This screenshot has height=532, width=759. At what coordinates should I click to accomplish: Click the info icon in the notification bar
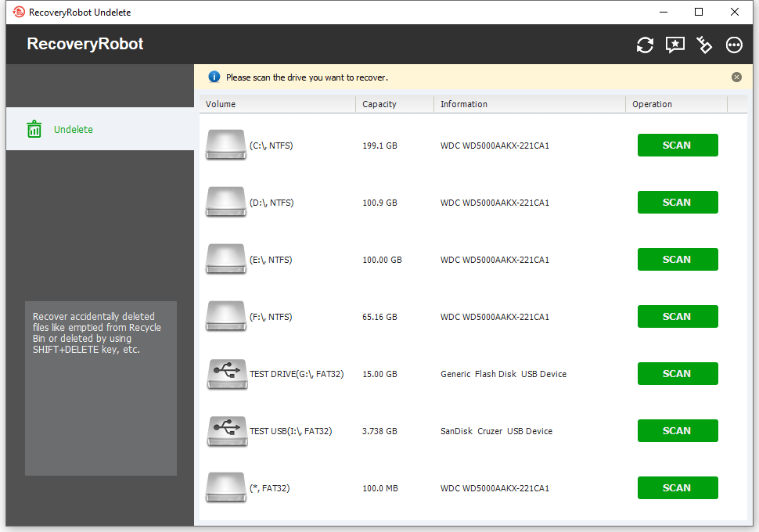(x=215, y=77)
